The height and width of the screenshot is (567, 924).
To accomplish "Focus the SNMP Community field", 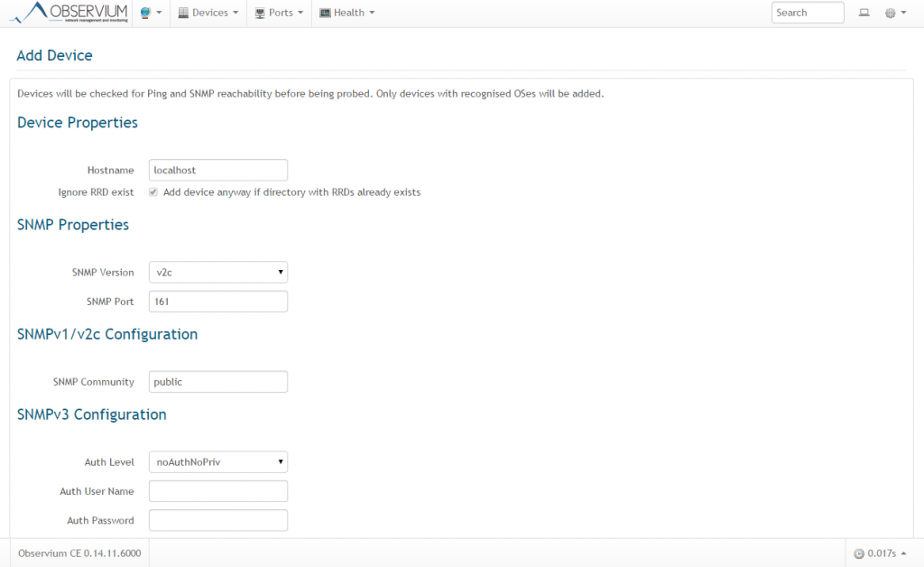I will (x=217, y=382).
